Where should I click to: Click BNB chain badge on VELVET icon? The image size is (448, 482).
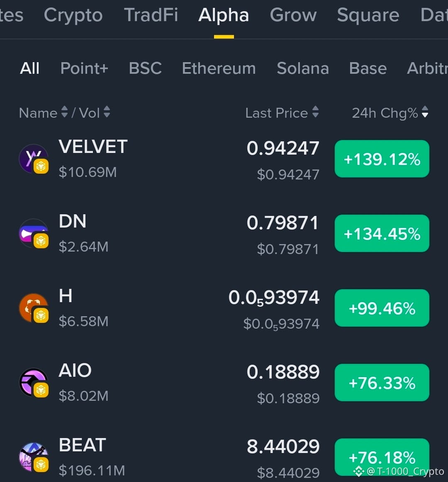pos(41,166)
